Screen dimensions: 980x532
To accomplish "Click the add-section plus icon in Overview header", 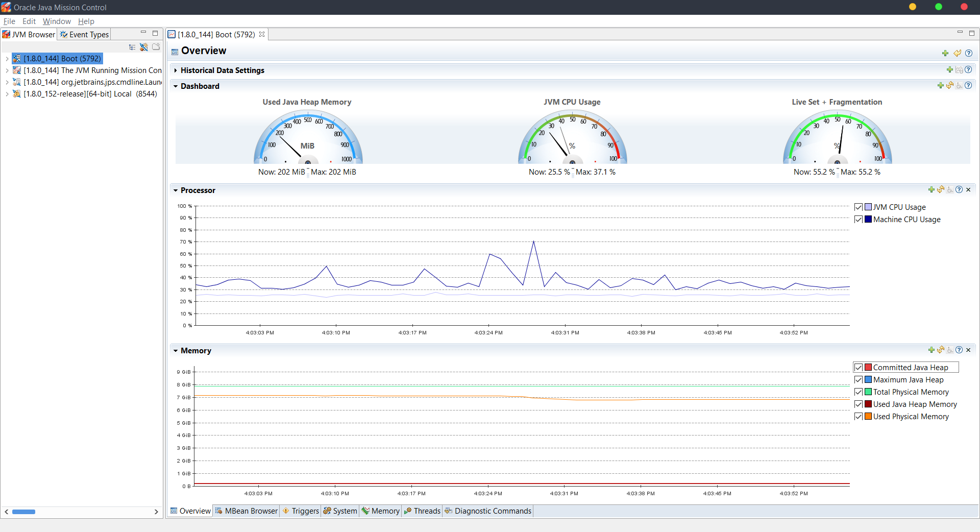I will pyautogui.click(x=945, y=53).
